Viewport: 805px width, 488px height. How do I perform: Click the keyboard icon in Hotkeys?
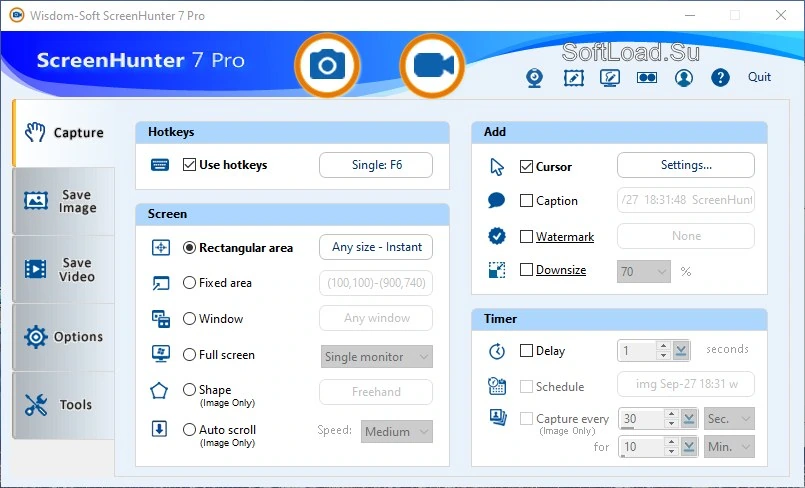(x=160, y=165)
